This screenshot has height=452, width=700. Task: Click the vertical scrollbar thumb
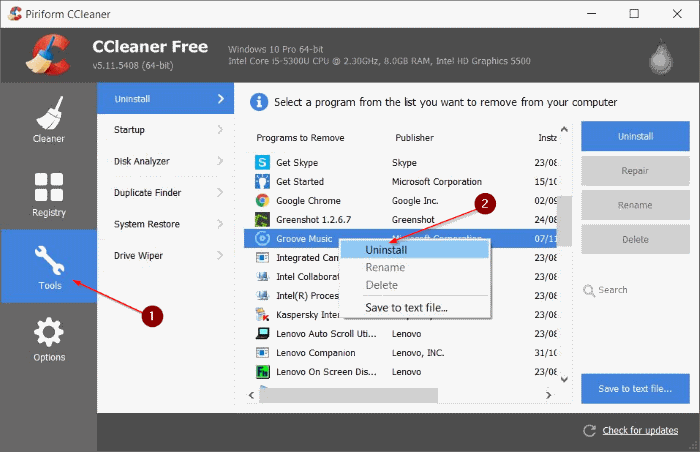[x=564, y=221]
